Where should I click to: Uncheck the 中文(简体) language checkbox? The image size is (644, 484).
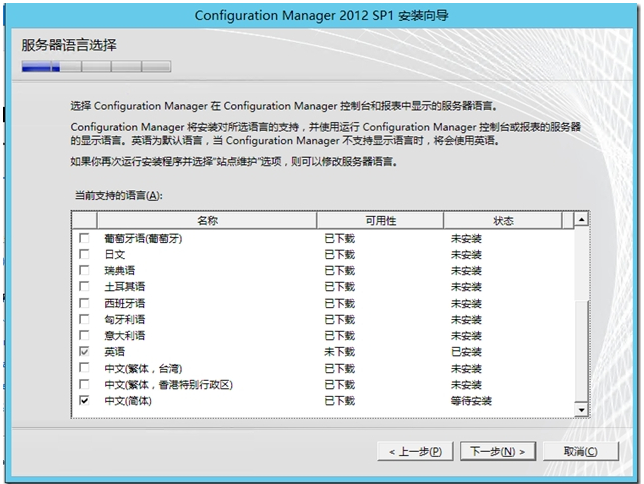pyautogui.click(x=84, y=401)
